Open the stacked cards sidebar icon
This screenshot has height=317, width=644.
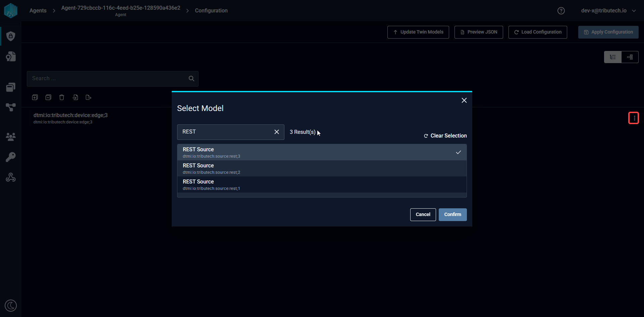pyautogui.click(x=11, y=87)
